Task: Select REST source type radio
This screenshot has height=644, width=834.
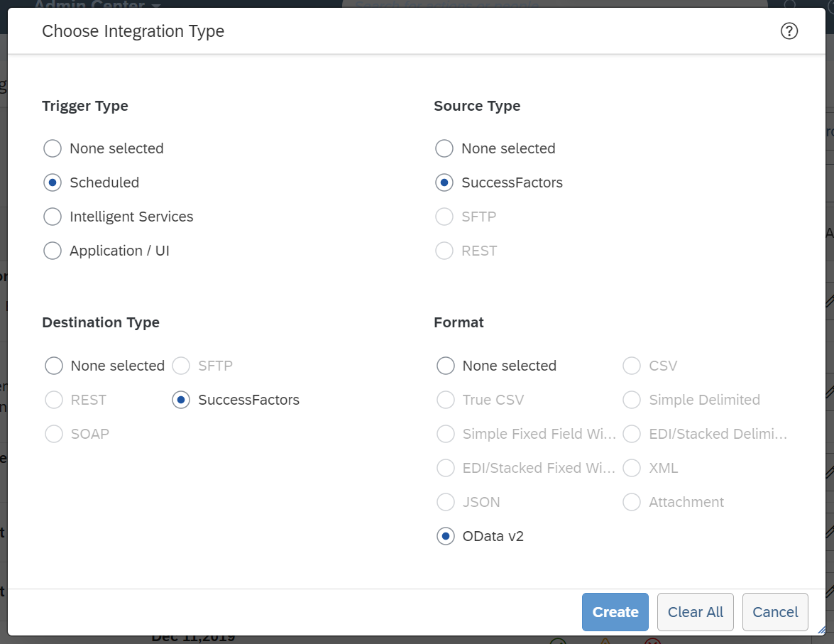Action: click(444, 251)
